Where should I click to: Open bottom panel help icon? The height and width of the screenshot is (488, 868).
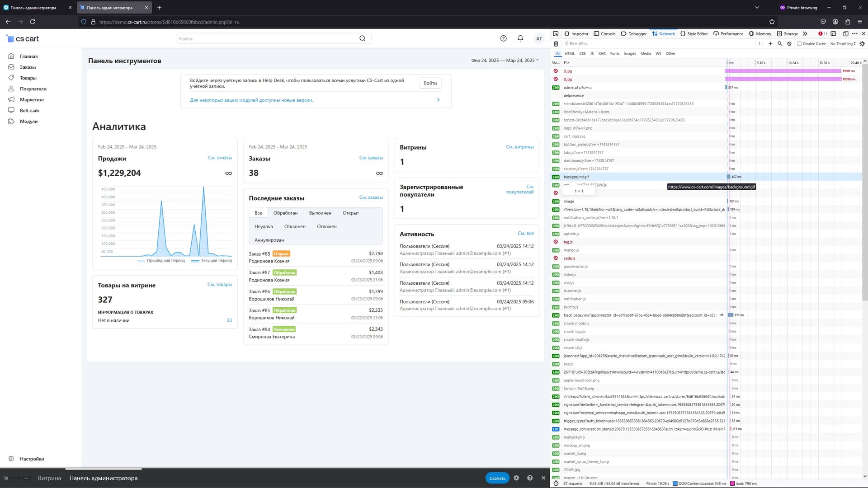pos(530,478)
